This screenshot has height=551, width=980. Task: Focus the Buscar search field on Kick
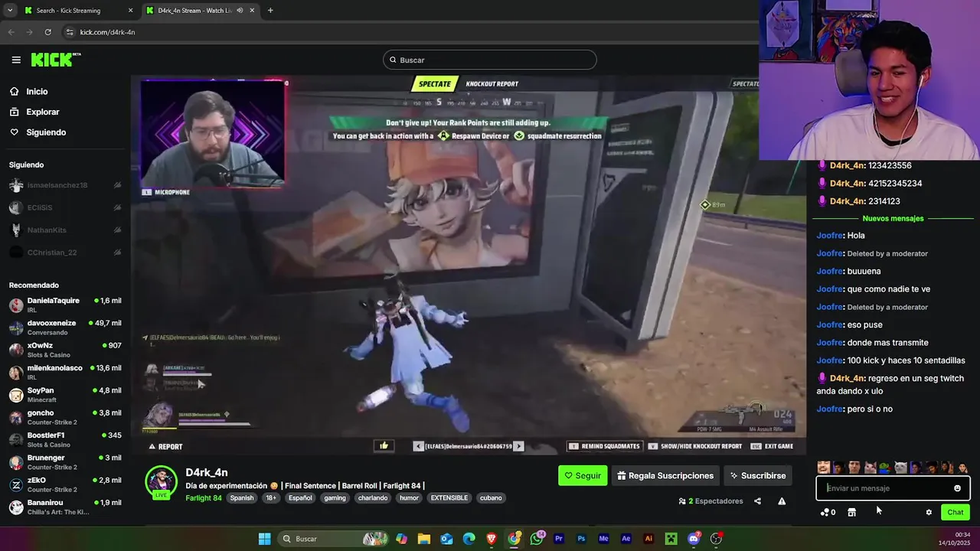click(490, 60)
